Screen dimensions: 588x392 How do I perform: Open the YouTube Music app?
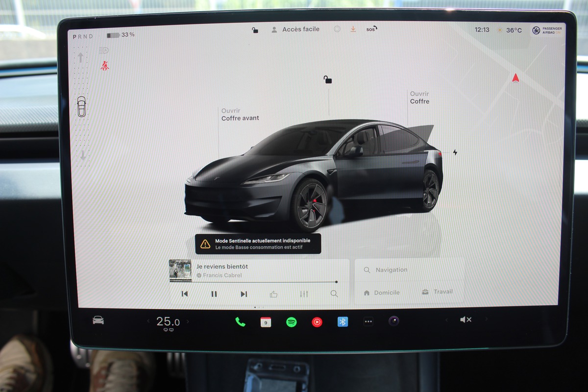[317, 322]
